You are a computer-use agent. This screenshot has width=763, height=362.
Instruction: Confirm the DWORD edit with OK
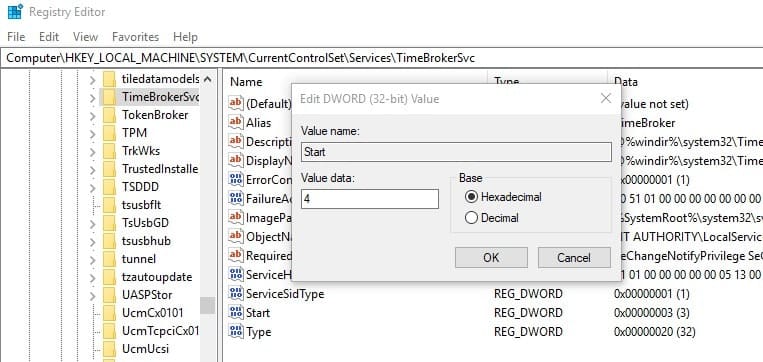tap(491, 257)
